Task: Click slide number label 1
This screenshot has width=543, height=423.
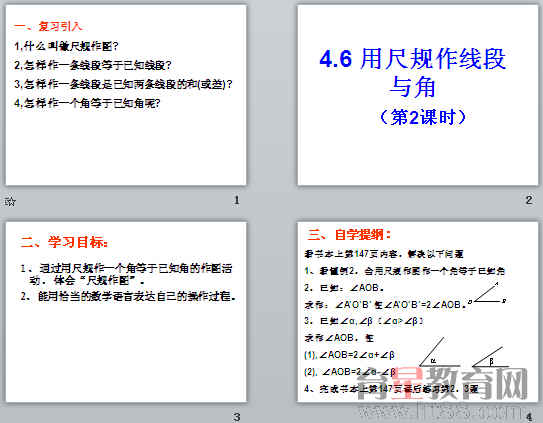Action: 237,200
